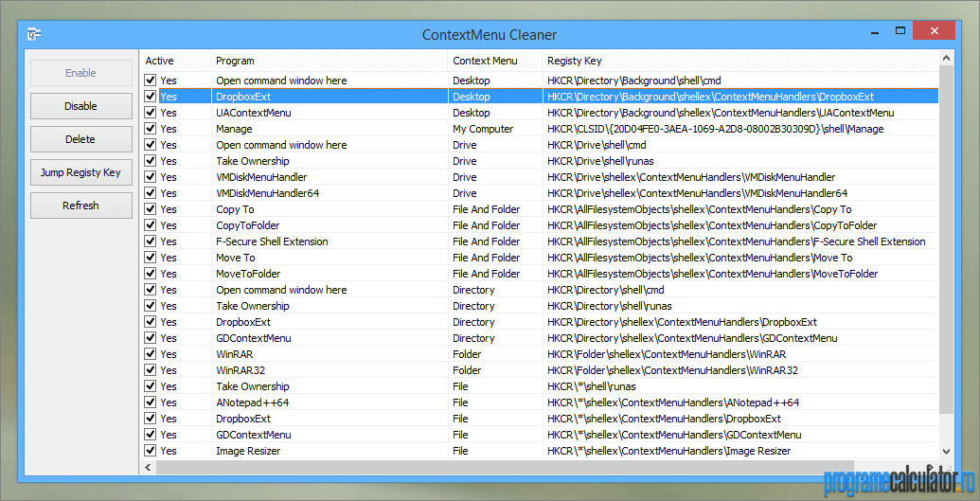This screenshot has height=501, width=980.
Task: Uncheck checkbox for HKCR\Directory\Background\shell\cmd row
Action: coord(150,81)
